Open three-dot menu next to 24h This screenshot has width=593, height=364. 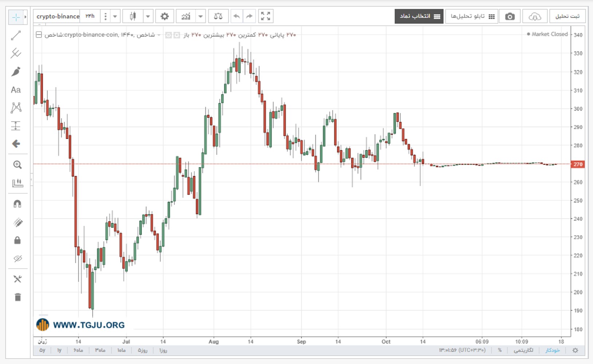[x=105, y=16]
